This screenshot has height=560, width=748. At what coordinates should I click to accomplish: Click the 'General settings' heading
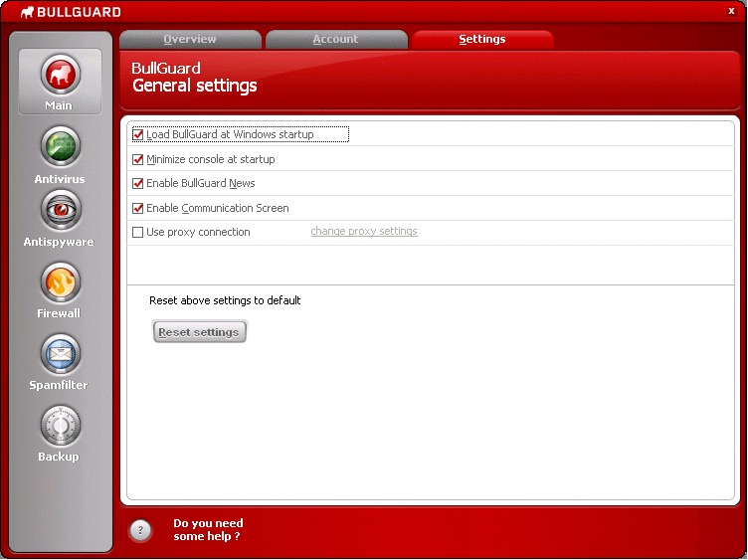pyautogui.click(x=195, y=86)
